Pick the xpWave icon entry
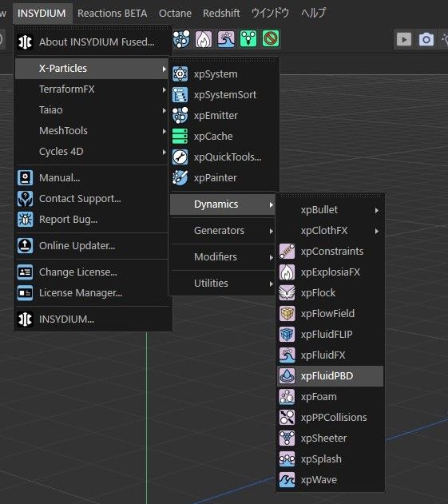This screenshot has width=448, height=504. (287, 479)
